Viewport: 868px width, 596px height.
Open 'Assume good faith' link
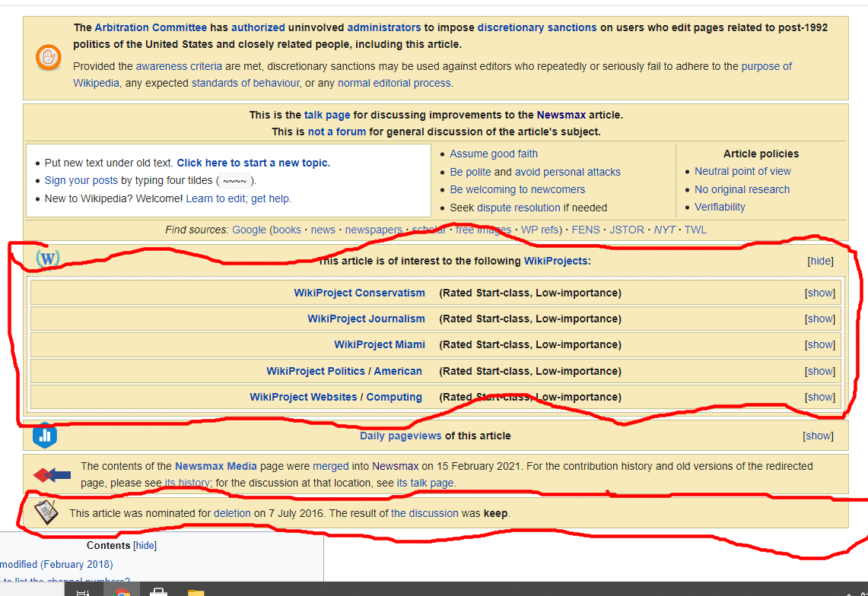(x=494, y=154)
